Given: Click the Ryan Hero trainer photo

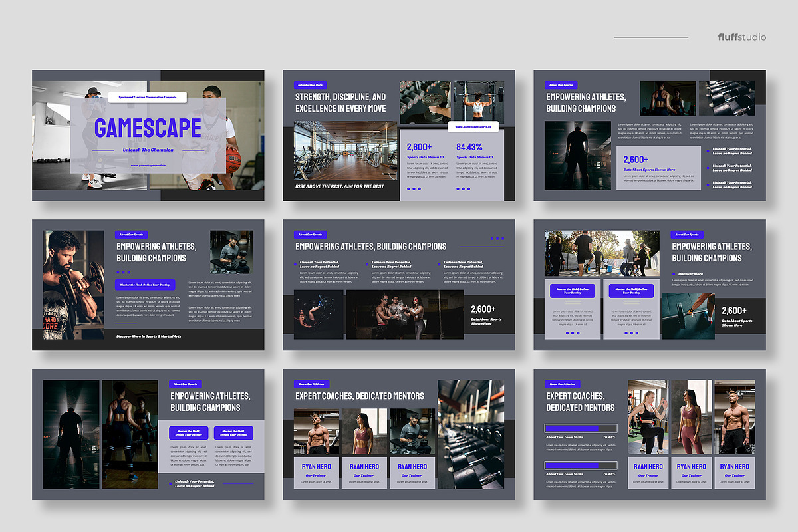Looking at the screenshot, I should pyautogui.click(x=317, y=429).
